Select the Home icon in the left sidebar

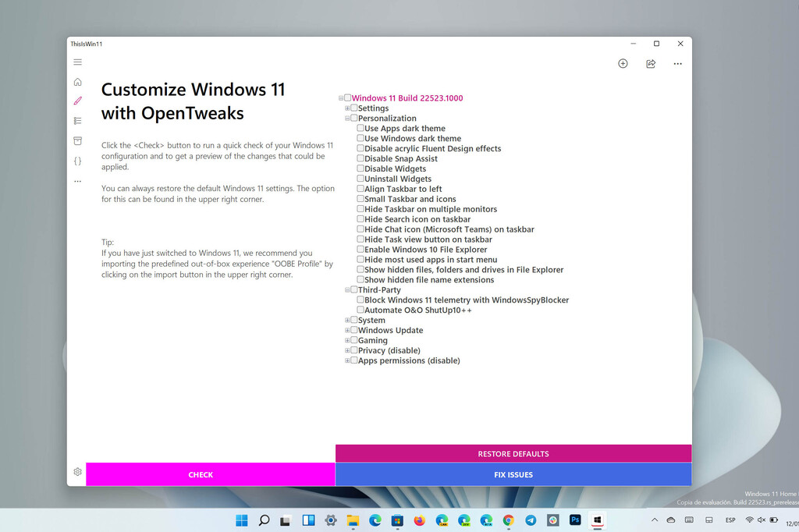(77, 81)
